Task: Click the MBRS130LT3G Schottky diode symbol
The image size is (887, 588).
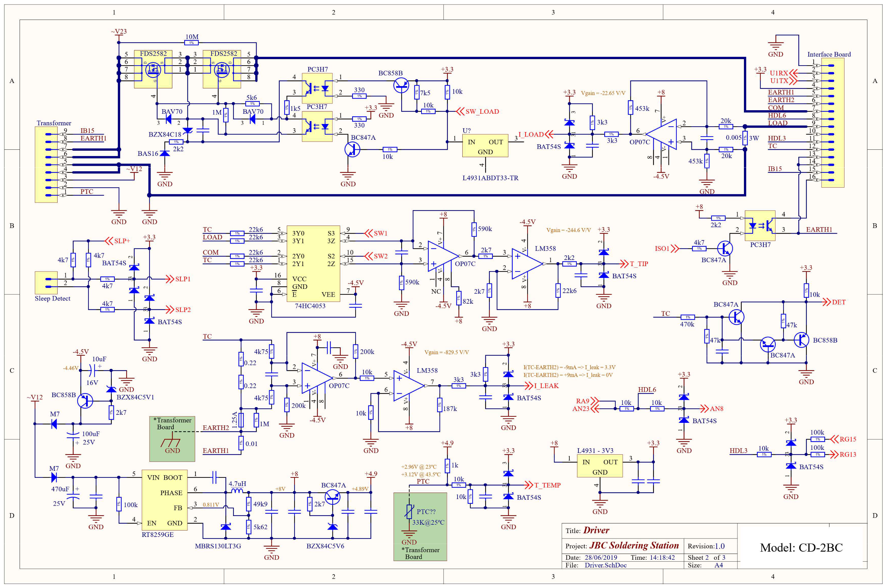Action: [225, 527]
